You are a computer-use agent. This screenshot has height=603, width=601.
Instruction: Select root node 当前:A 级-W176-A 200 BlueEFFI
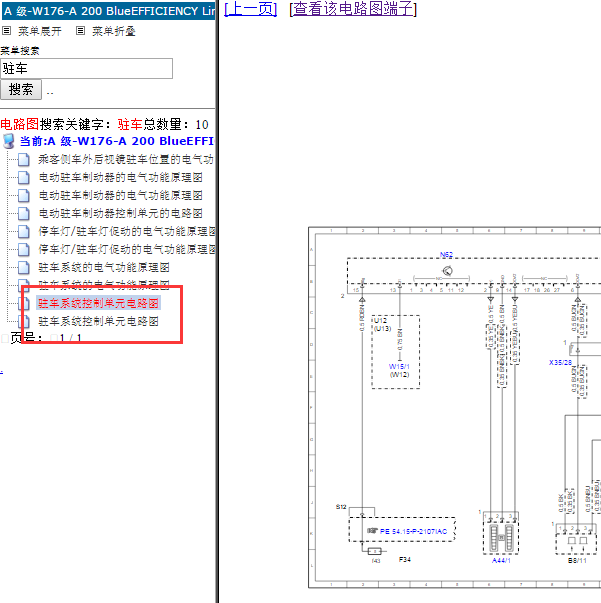[117, 141]
